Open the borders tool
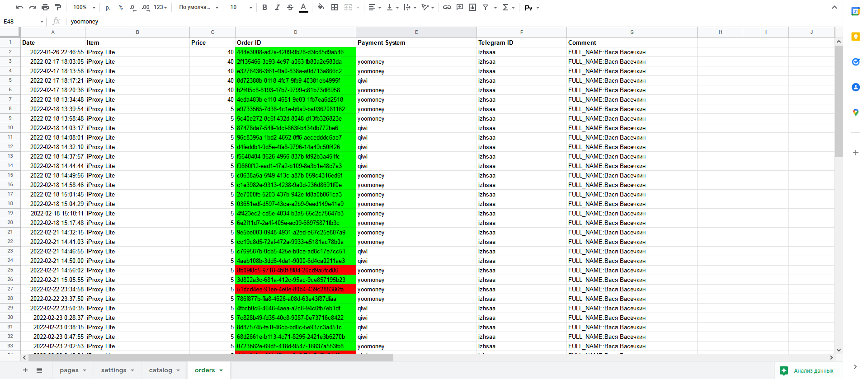Image resolution: width=868 pixels, height=379 pixels. [335, 7]
